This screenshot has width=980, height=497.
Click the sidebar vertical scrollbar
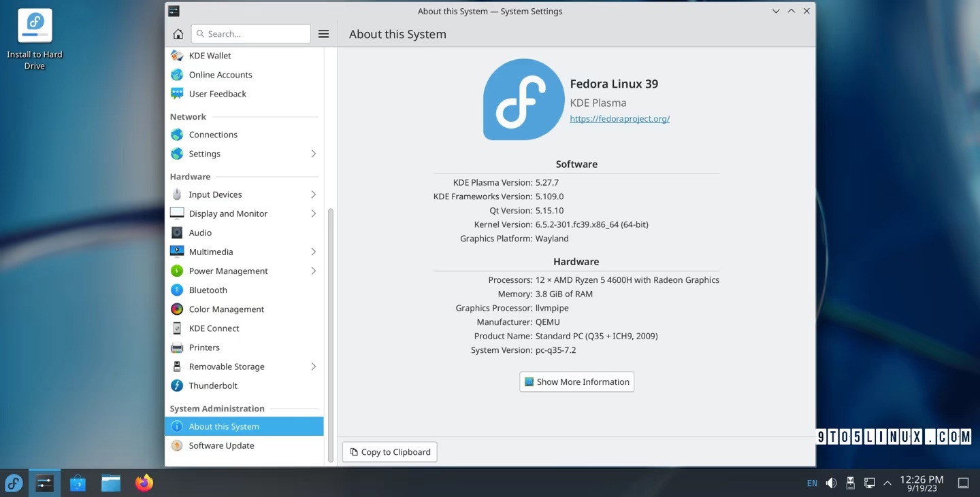click(331, 335)
